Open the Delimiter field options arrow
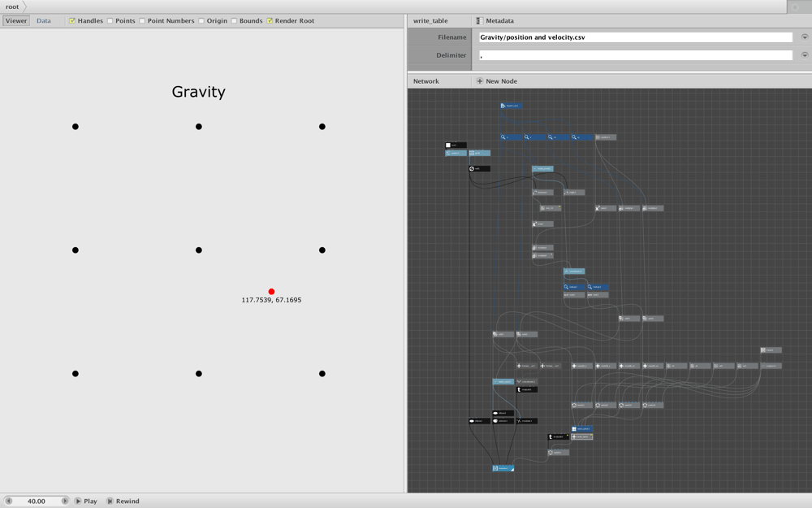This screenshot has height=508, width=812. 804,55
